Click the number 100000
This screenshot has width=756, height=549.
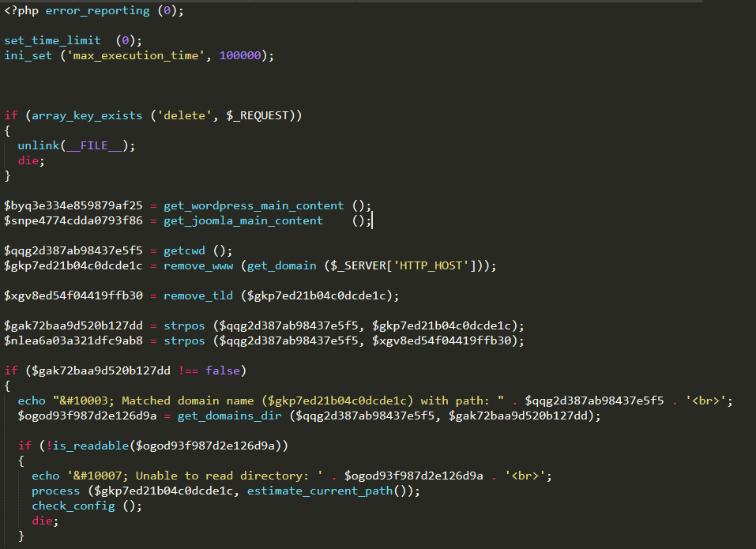[240, 55]
